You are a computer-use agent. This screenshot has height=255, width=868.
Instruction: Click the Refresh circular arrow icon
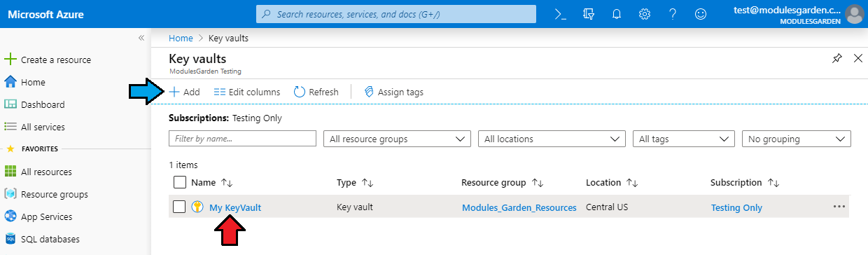pos(300,92)
